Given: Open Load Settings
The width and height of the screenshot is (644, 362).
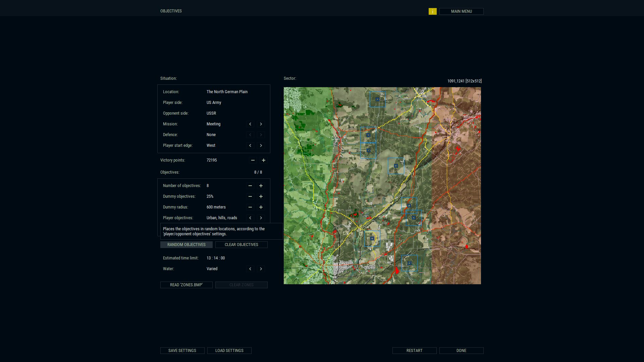Looking at the screenshot, I should (229, 351).
